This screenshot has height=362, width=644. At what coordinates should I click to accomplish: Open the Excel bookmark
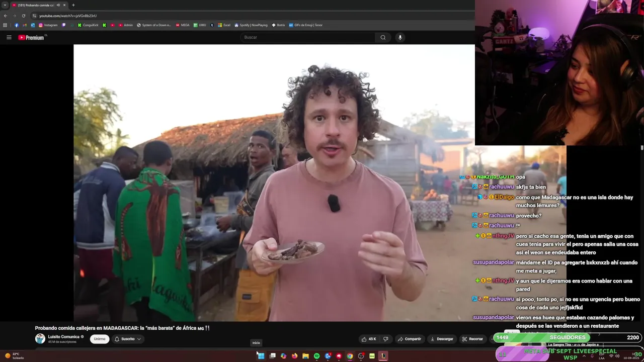pos(224,25)
